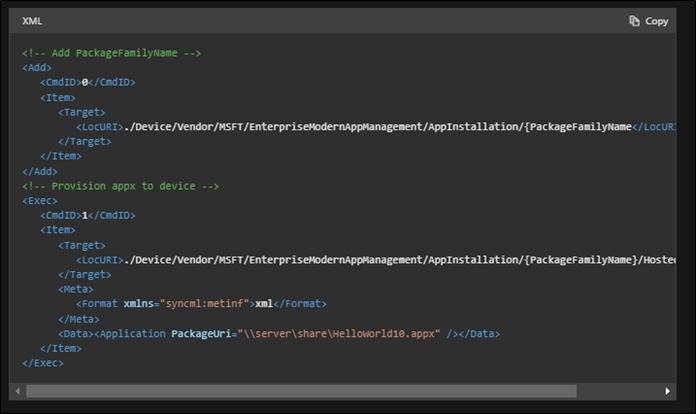696x414 pixels.
Task: Click the opening <Meta> tag
Action: click(75, 289)
